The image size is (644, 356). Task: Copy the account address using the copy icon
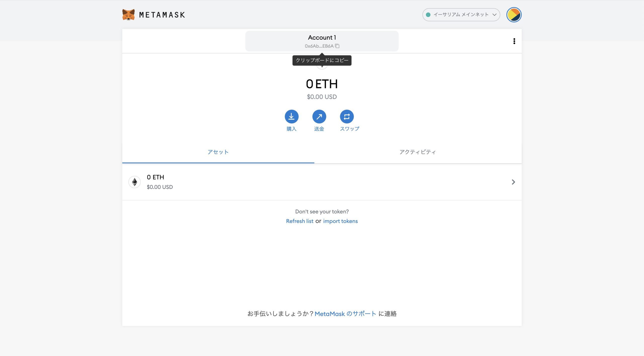337,46
